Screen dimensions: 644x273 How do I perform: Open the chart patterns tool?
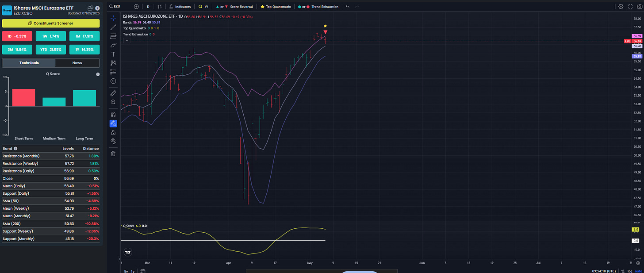(x=114, y=63)
